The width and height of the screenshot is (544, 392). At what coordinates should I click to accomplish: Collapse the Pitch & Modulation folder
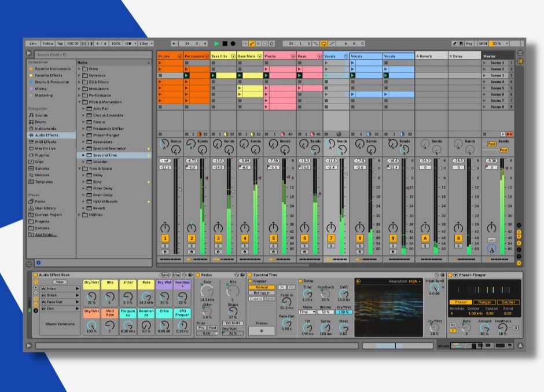(80, 102)
